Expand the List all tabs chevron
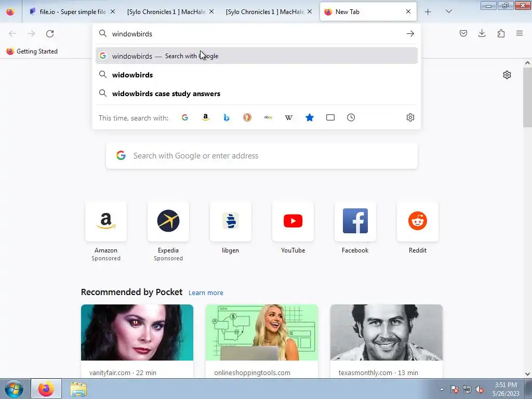This screenshot has width=532, height=399. click(x=448, y=11)
